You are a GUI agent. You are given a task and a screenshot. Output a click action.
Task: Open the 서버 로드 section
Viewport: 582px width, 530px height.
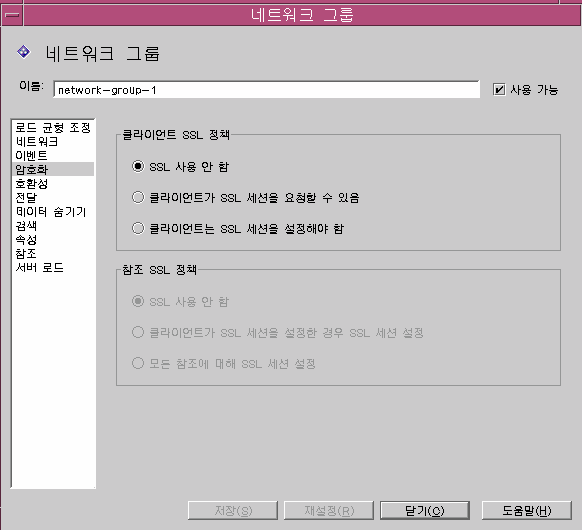[53, 268]
